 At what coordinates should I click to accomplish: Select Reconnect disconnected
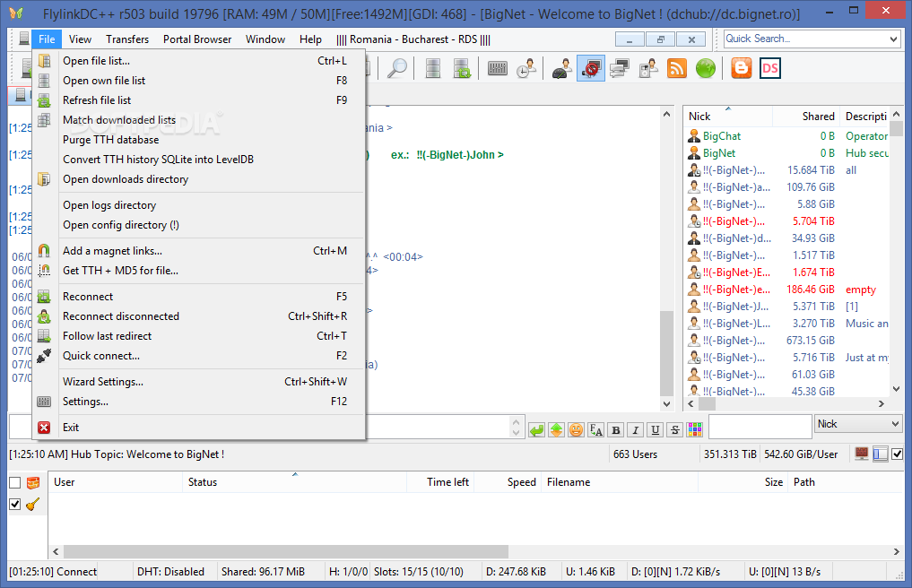pos(199,316)
